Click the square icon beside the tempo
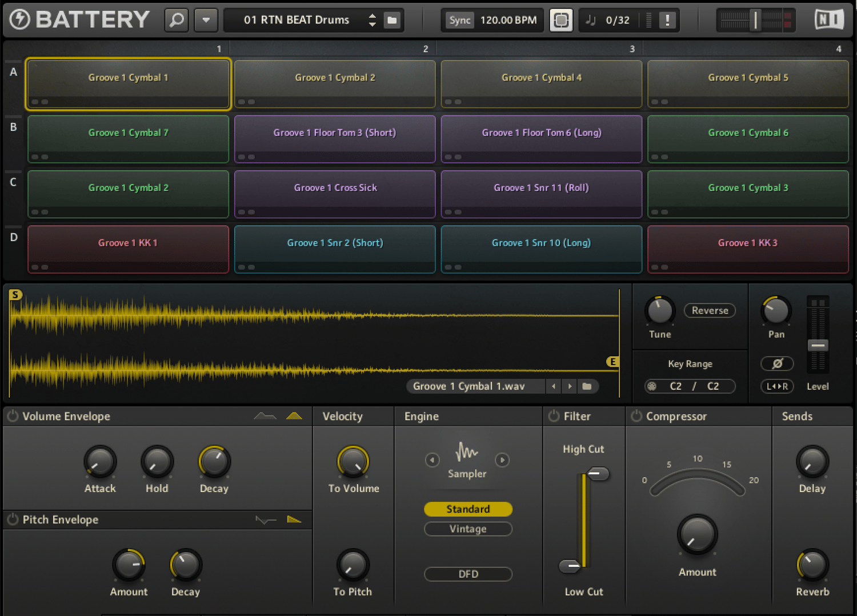857x616 pixels. (x=561, y=20)
